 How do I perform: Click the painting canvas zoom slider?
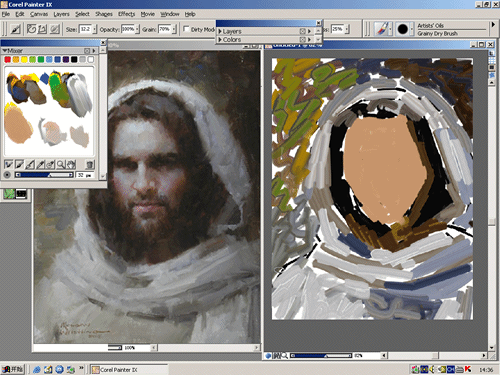point(321,356)
